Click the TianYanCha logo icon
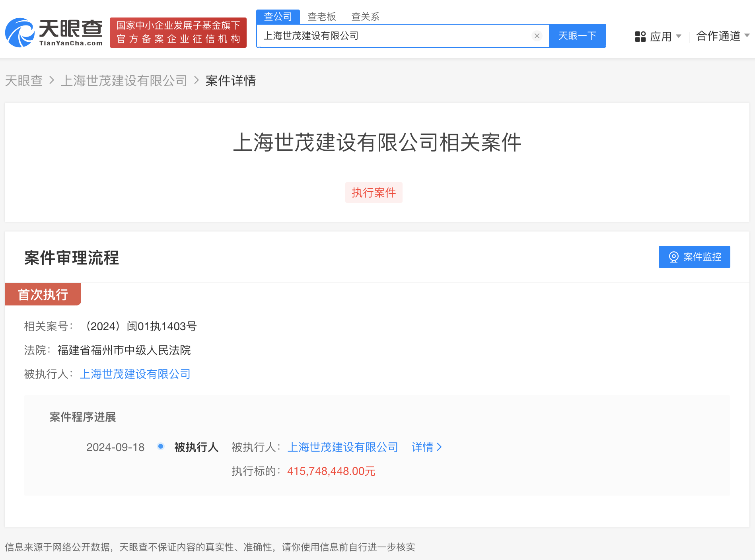This screenshot has width=755, height=560. point(19,33)
